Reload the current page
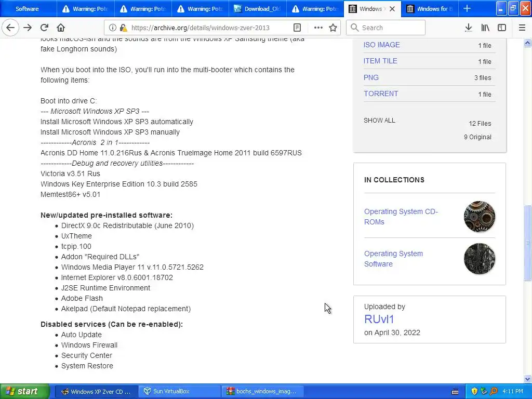This screenshot has height=399, width=532. click(x=44, y=28)
